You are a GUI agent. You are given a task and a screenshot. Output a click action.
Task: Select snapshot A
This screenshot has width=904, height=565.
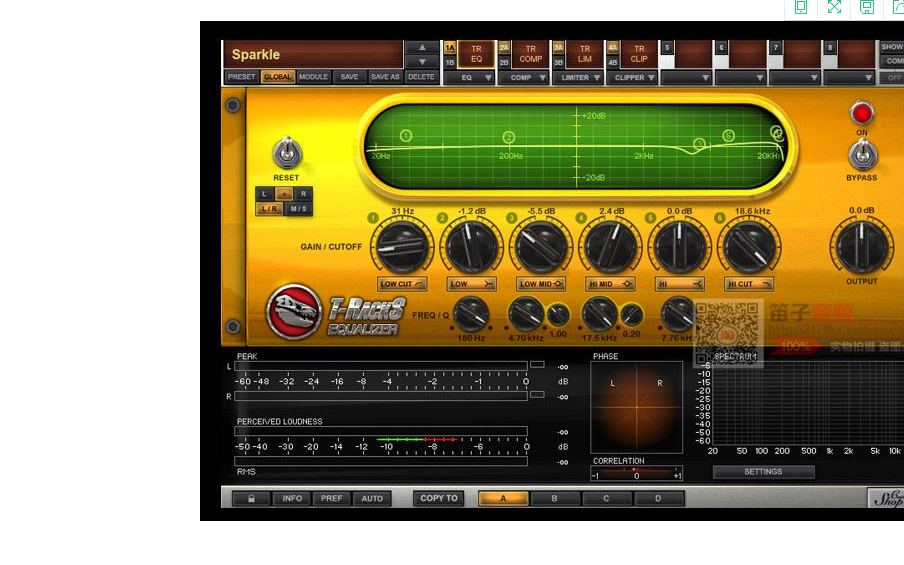click(x=503, y=498)
